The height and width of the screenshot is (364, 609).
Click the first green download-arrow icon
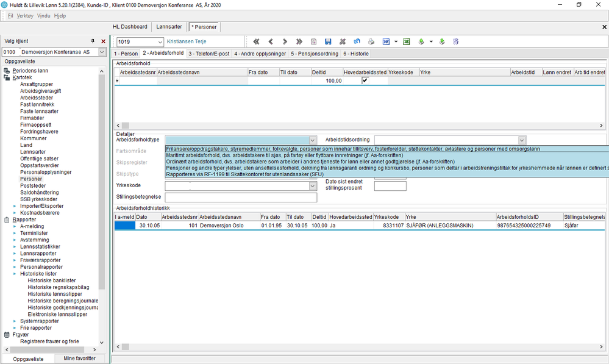pos(421,41)
